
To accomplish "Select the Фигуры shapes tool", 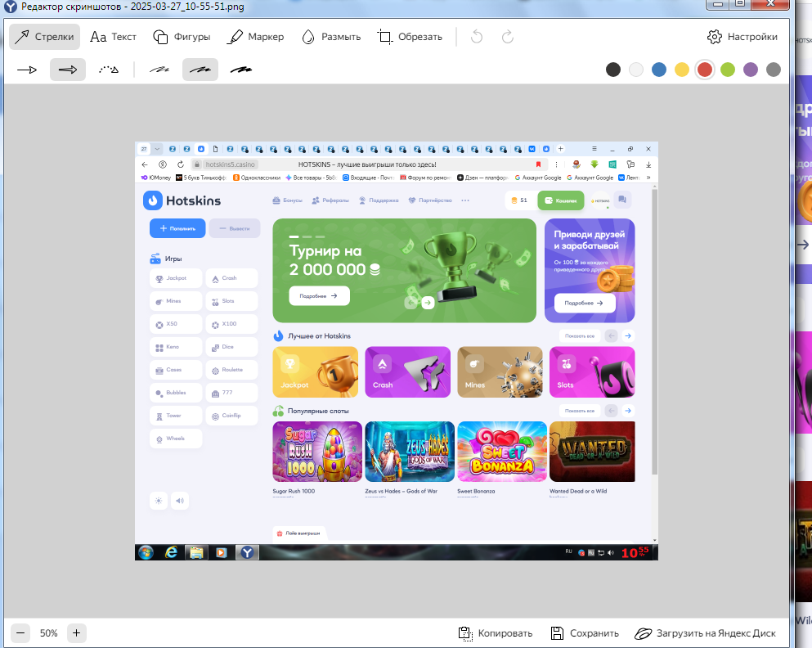I will [x=182, y=37].
